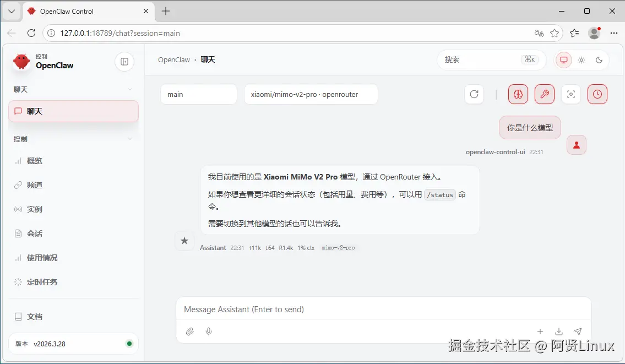Open the browser profile avatar
This screenshot has height=364, width=625.
tap(594, 33)
